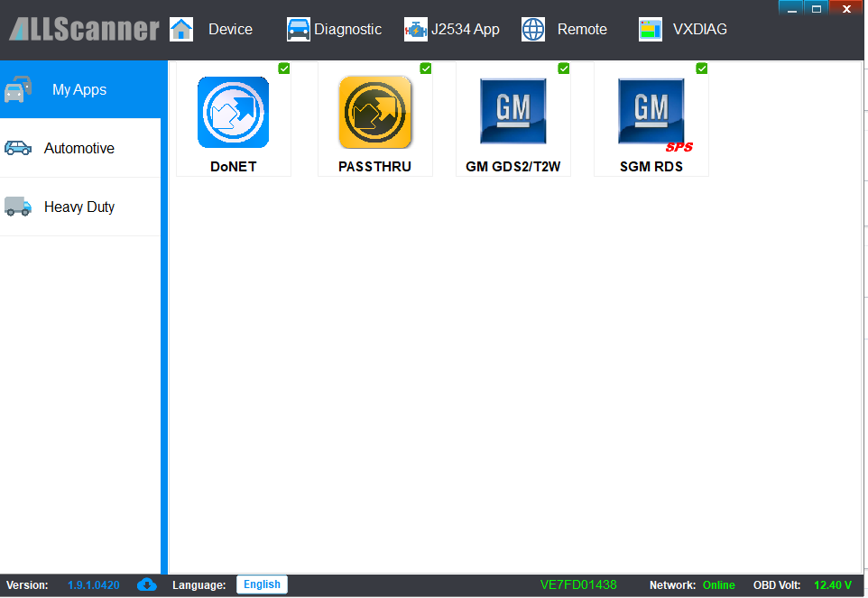Image resolution: width=868 pixels, height=598 pixels.
Task: Click the VXDIAG window icon
Action: 651,30
